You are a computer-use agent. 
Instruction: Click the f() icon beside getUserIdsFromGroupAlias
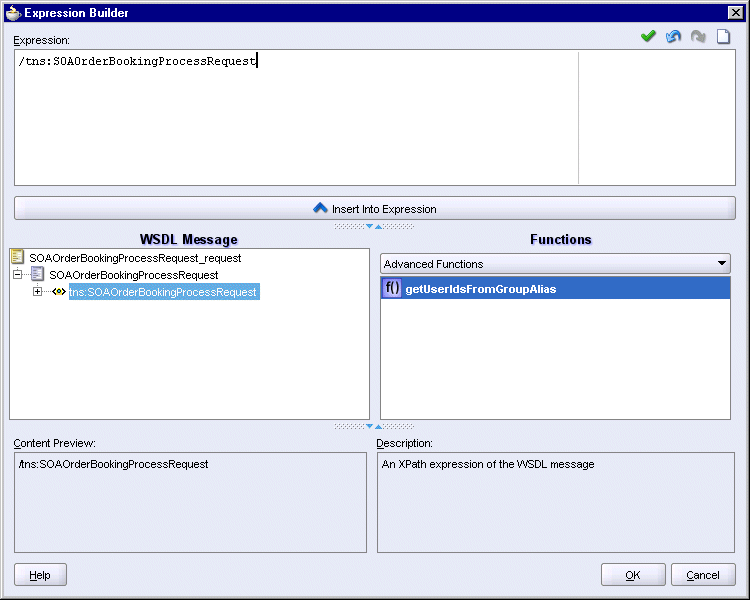pyautogui.click(x=392, y=288)
